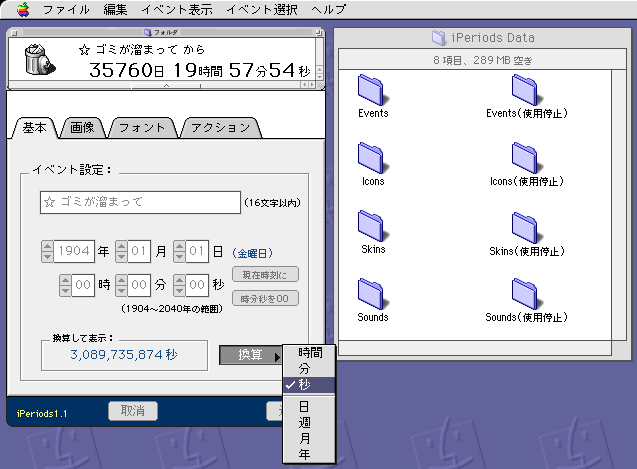Click the countdown window scroll down arrow
637x469 pixels.
coord(319,76)
